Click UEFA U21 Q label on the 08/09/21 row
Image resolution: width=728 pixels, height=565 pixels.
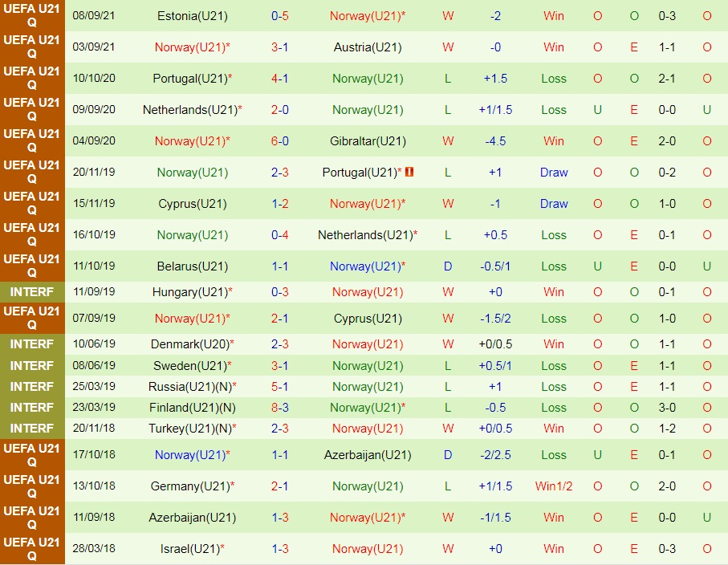(x=32, y=16)
